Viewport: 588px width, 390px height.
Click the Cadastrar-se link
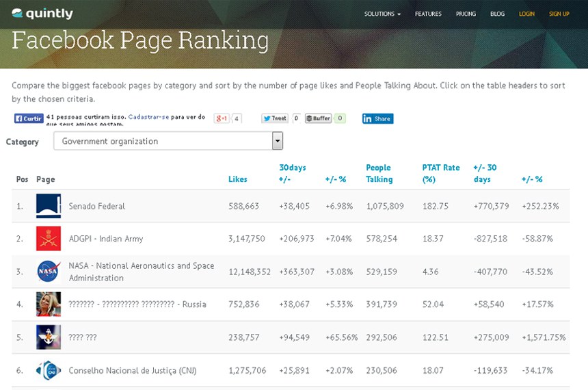pos(148,117)
